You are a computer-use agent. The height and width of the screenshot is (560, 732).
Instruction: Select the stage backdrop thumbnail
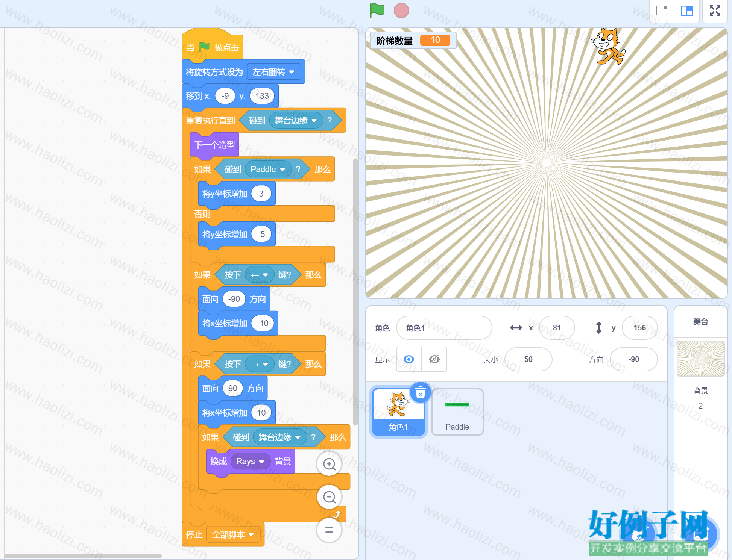pyautogui.click(x=700, y=359)
